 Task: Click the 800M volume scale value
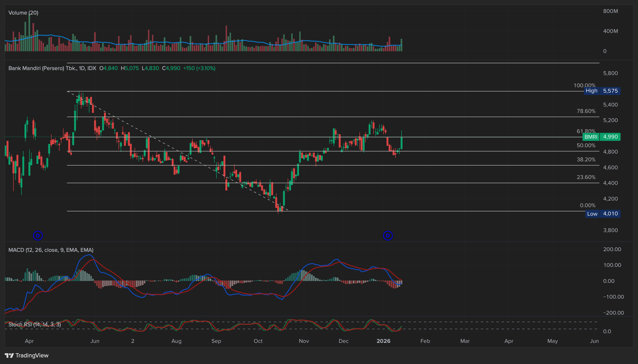tap(610, 11)
